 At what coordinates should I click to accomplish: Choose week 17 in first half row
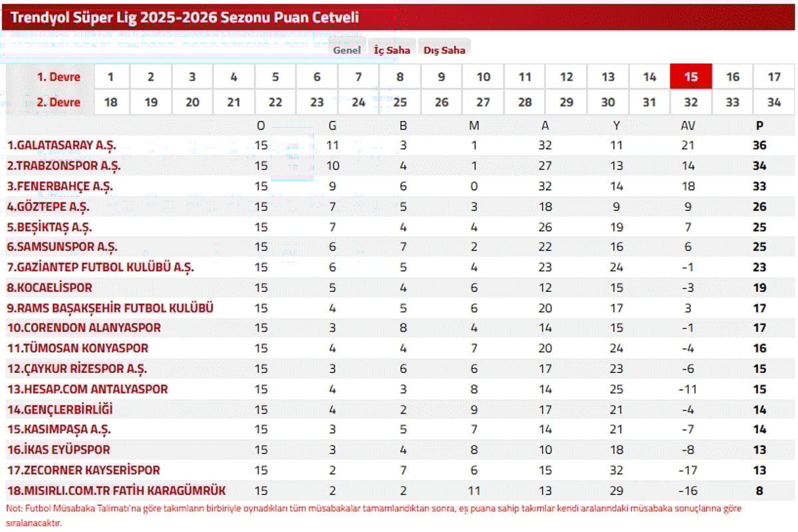[774, 76]
